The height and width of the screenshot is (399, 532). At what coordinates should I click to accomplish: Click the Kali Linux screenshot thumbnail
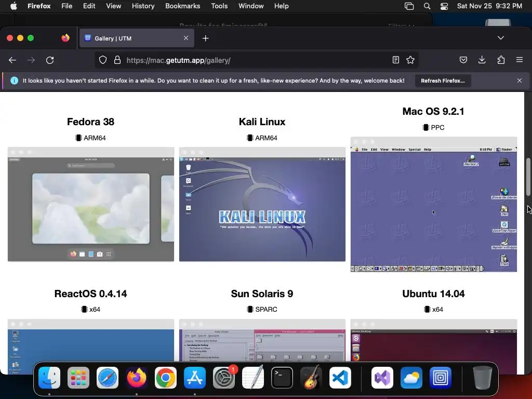coord(262,204)
